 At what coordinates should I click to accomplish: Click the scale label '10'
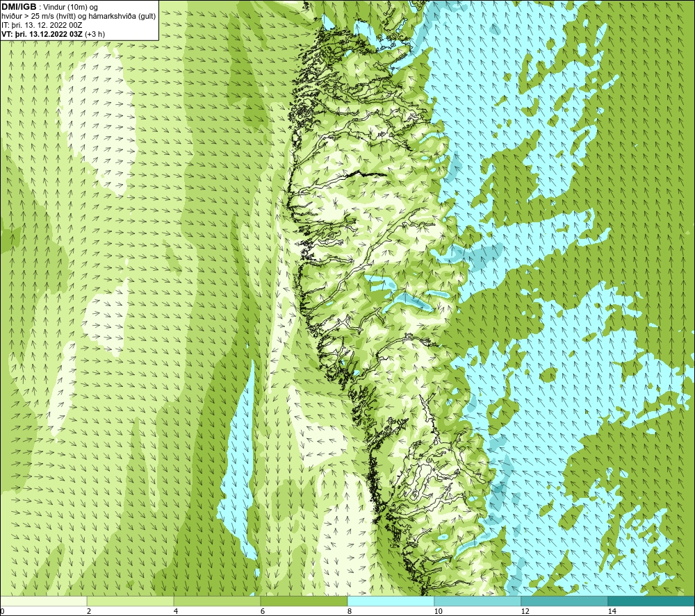tap(438, 611)
